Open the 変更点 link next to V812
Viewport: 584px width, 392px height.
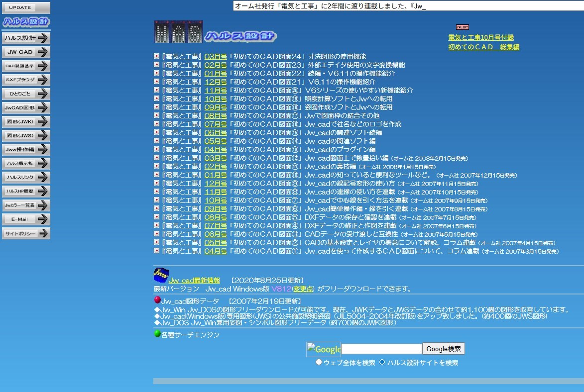coord(303,289)
